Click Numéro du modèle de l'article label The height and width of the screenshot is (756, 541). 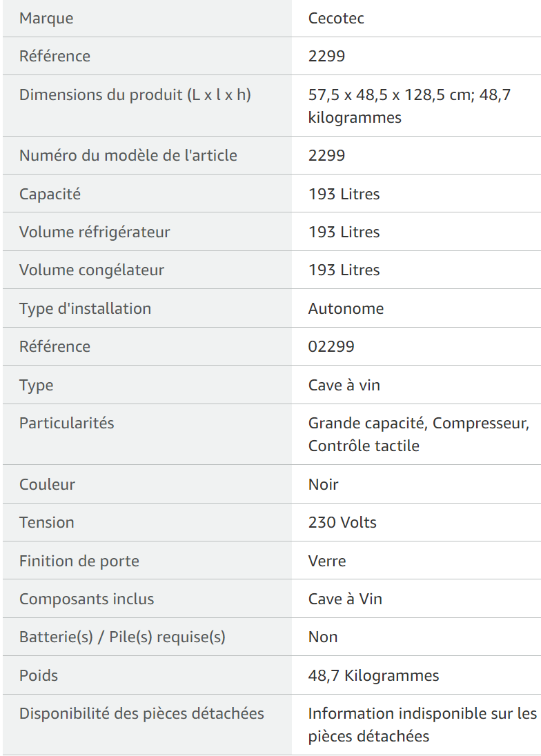pos(128,155)
